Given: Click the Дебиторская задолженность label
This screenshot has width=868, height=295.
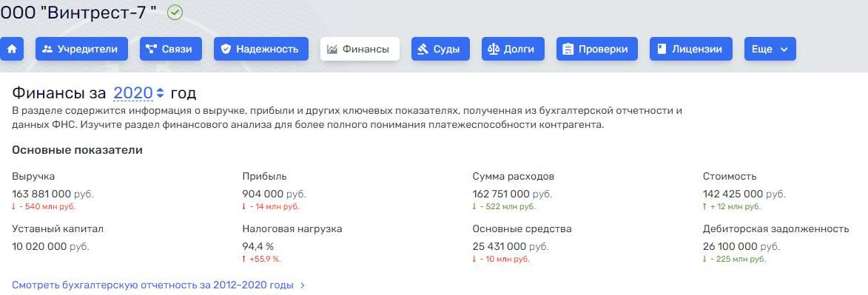Looking at the screenshot, I should [776, 229].
